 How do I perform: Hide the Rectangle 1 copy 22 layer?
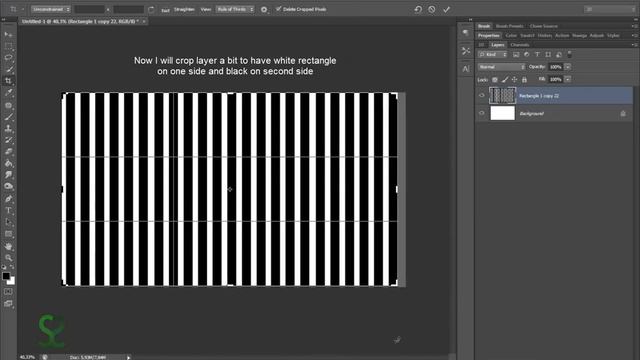(x=482, y=96)
